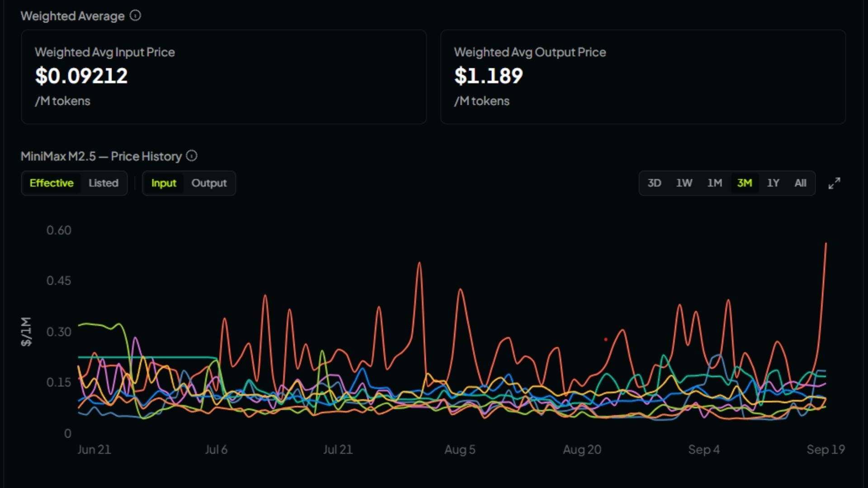This screenshot has height=488, width=868.
Task: Show Price History info tooltip icon
Action: coord(192,156)
